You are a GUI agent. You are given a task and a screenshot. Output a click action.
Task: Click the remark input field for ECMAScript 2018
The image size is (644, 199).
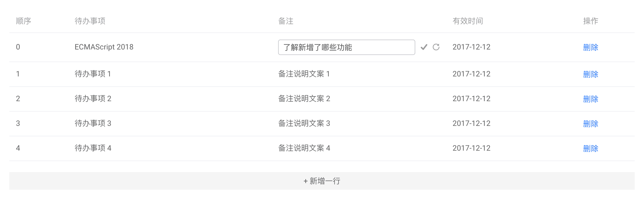tap(346, 47)
